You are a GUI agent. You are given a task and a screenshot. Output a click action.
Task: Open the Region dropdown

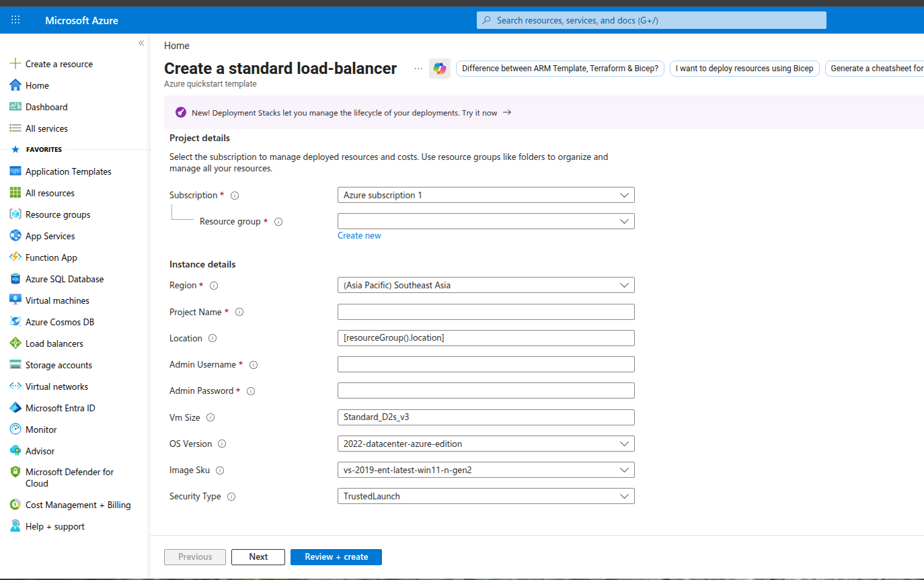(486, 285)
